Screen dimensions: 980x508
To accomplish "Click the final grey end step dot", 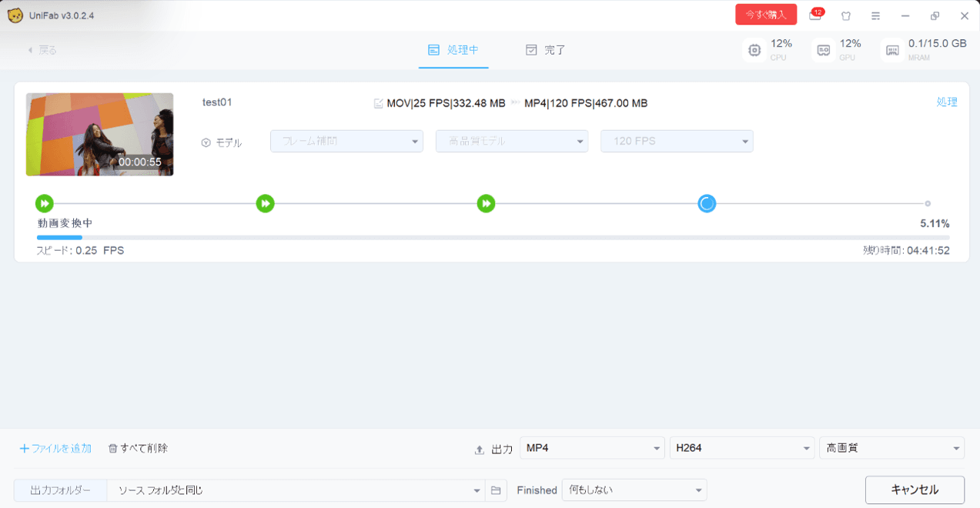I will tap(928, 203).
